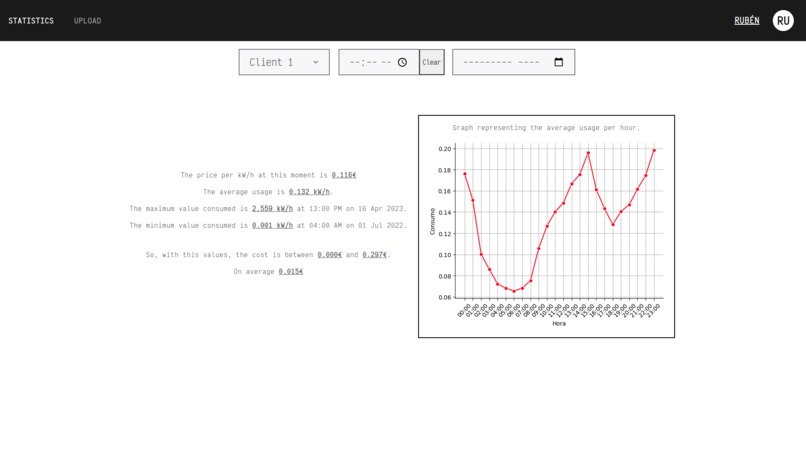Click the RU user avatar

click(783, 21)
